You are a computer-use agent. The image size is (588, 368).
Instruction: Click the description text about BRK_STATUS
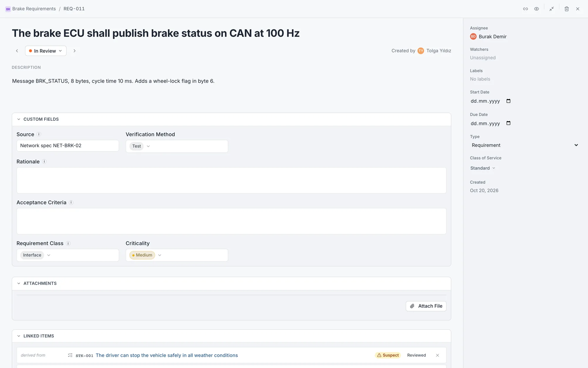click(113, 81)
